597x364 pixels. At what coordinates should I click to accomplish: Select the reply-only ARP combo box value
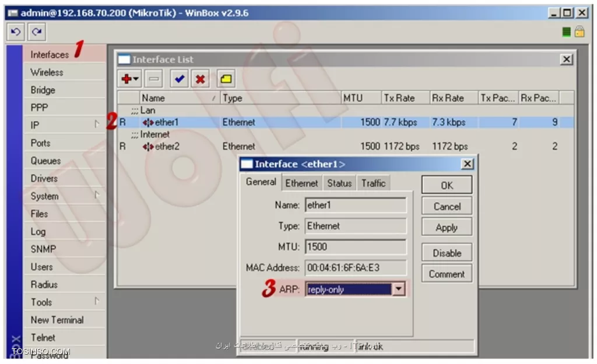click(349, 289)
